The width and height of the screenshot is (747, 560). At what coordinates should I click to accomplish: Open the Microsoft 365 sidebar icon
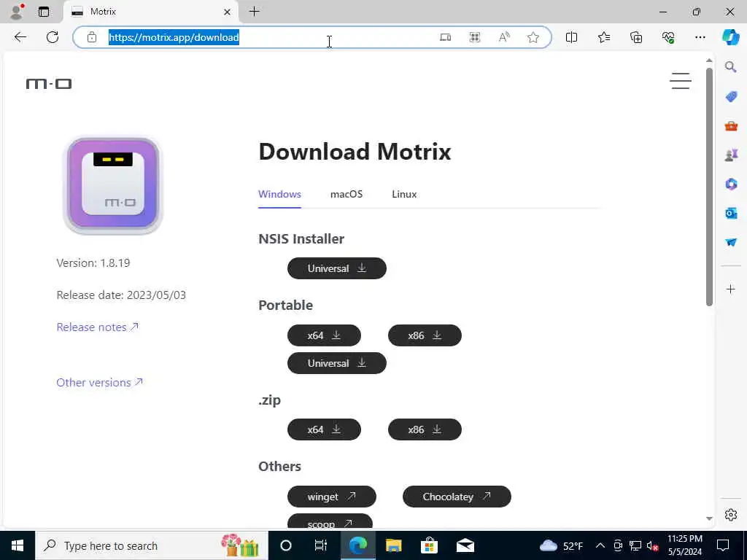[731, 184]
